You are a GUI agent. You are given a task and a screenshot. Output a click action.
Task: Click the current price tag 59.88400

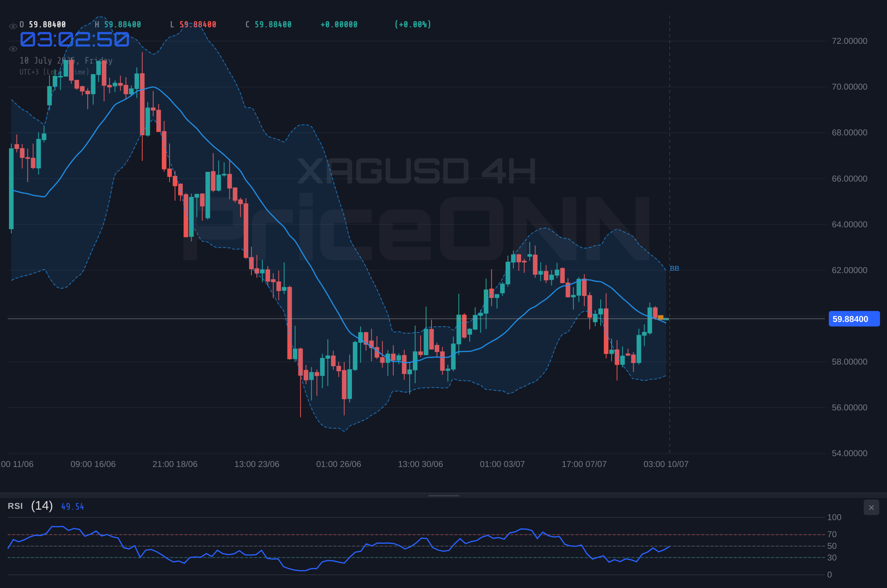pos(854,319)
